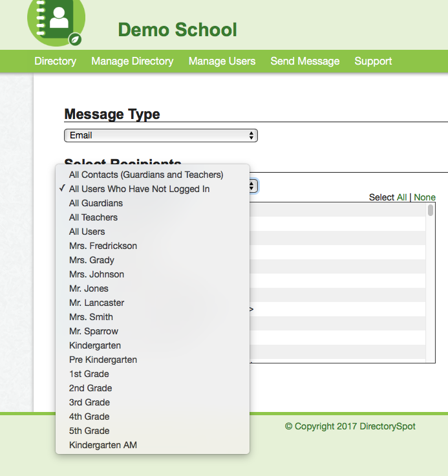Choose Mr. Lancaster in the list
The height and width of the screenshot is (476, 448).
pyautogui.click(x=96, y=303)
